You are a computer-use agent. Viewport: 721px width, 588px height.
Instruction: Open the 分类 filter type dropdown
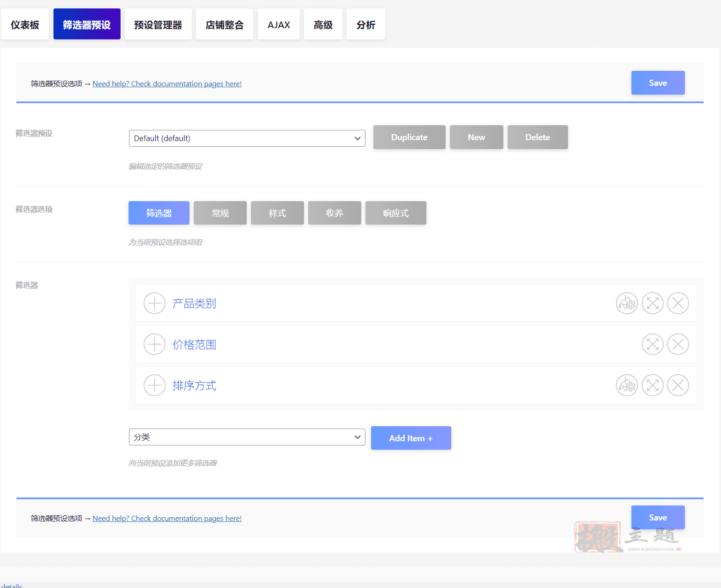coord(247,437)
